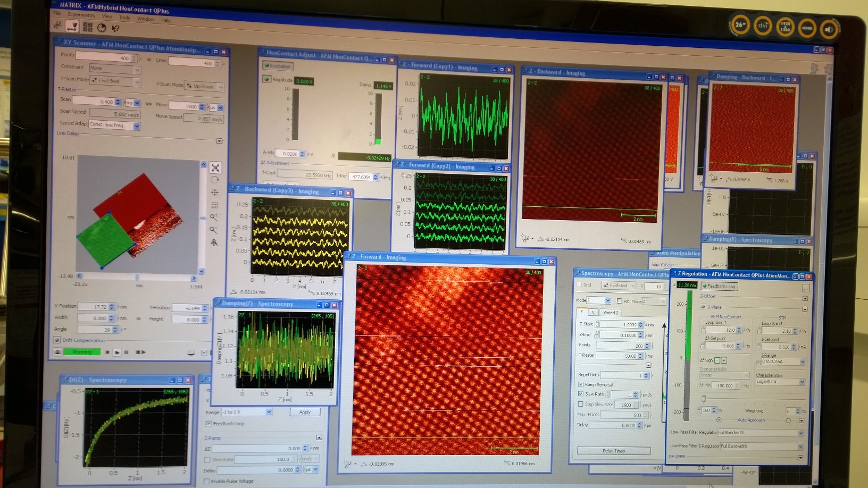Toggle the grid dots icon beside scanner map
Image resolution: width=868 pixels, height=488 pixels.
tap(215, 205)
